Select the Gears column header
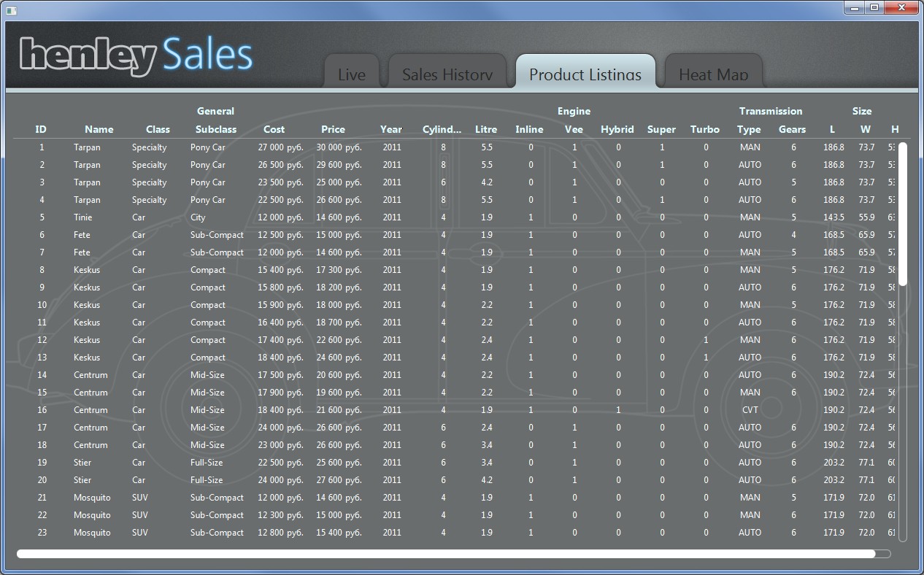This screenshot has height=575, width=924. [x=792, y=129]
